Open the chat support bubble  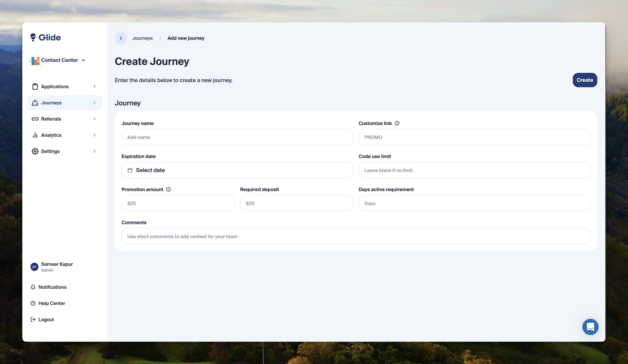[x=590, y=327]
